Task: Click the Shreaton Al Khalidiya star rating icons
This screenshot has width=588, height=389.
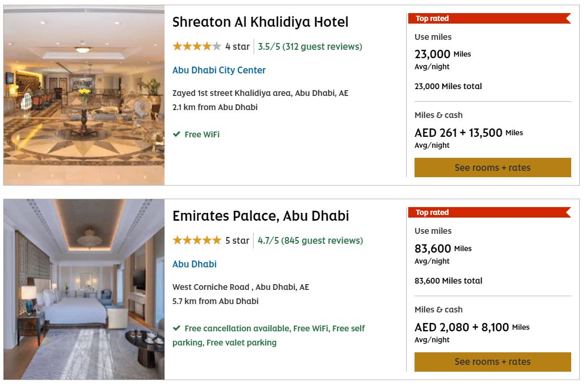Action: coord(197,47)
